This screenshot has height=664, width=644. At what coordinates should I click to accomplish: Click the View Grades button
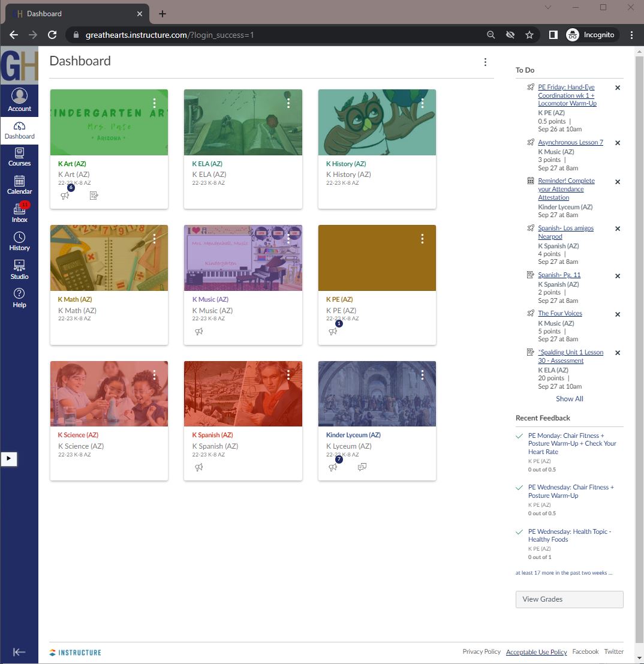pos(569,599)
